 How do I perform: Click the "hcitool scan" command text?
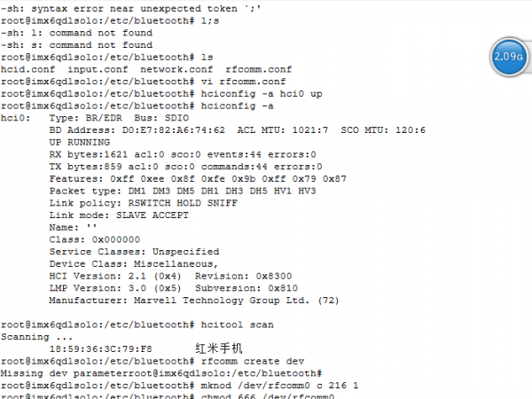tap(236, 325)
